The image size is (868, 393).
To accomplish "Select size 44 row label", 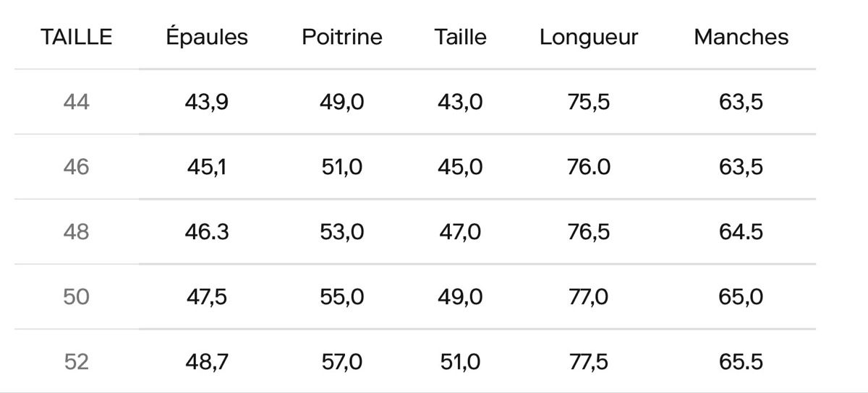I will [x=77, y=103].
